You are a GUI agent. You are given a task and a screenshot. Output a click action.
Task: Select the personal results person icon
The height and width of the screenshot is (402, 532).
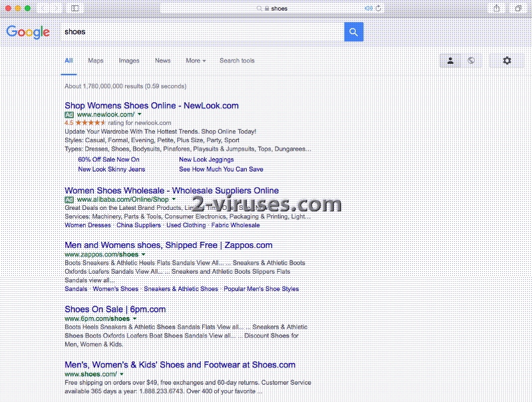pyautogui.click(x=450, y=60)
